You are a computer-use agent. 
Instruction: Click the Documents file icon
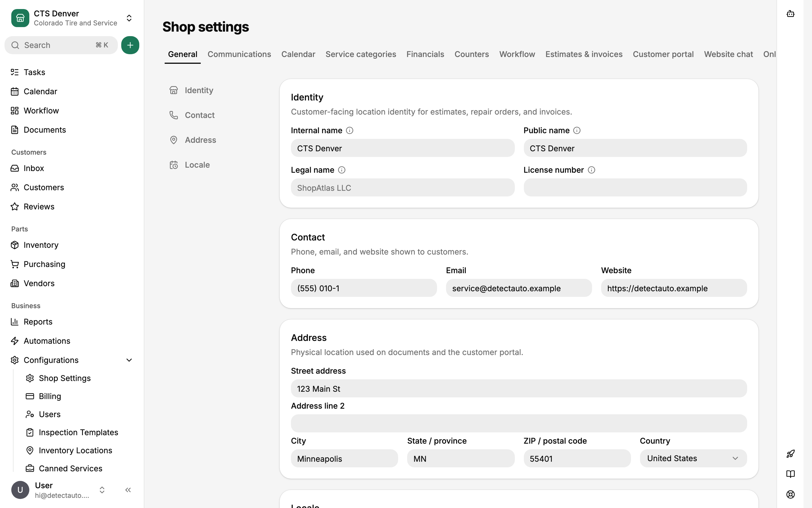point(15,130)
